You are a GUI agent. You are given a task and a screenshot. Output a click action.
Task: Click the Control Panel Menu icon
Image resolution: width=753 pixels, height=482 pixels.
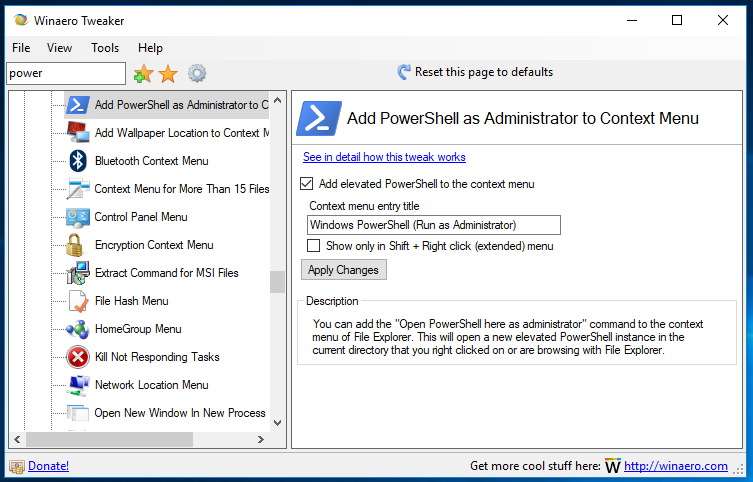[x=78, y=217]
